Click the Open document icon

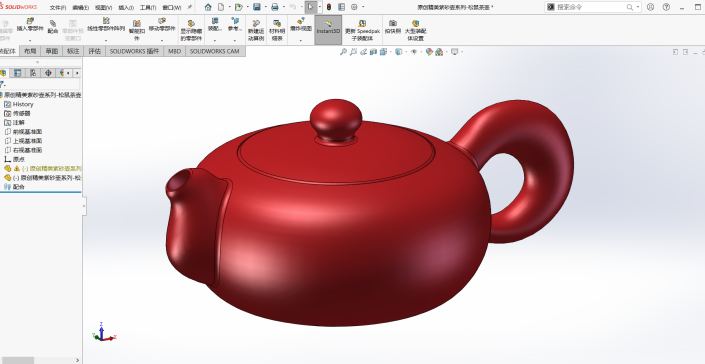click(238, 7)
